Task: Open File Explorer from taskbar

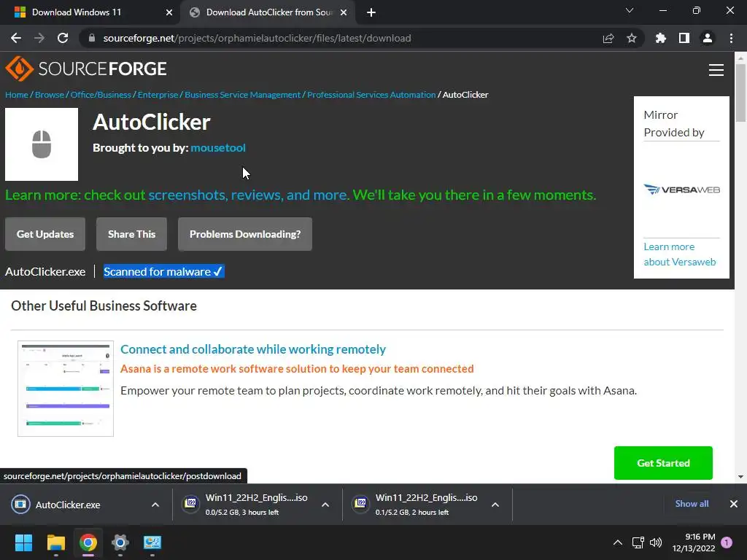Action: click(x=55, y=542)
